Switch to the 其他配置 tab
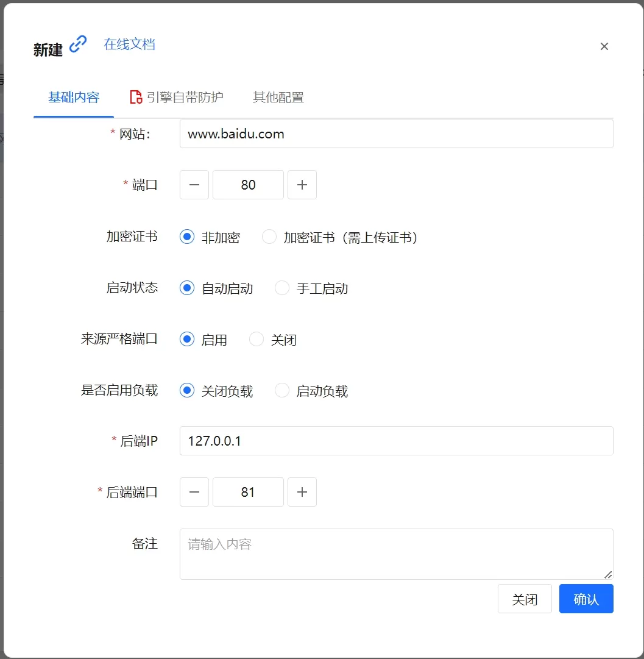 click(x=278, y=97)
